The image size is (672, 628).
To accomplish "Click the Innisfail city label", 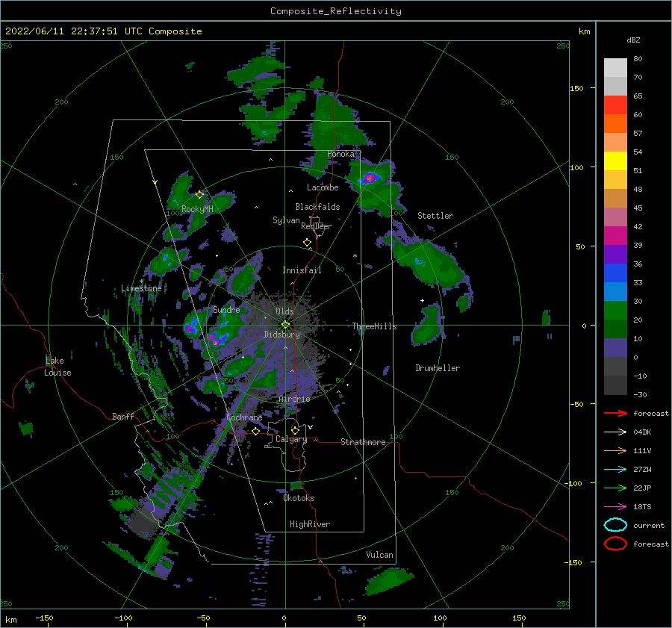I will 302,270.
